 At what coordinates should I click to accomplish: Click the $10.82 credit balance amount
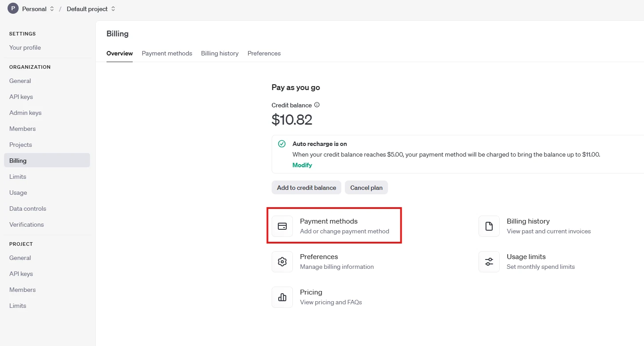(x=292, y=120)
